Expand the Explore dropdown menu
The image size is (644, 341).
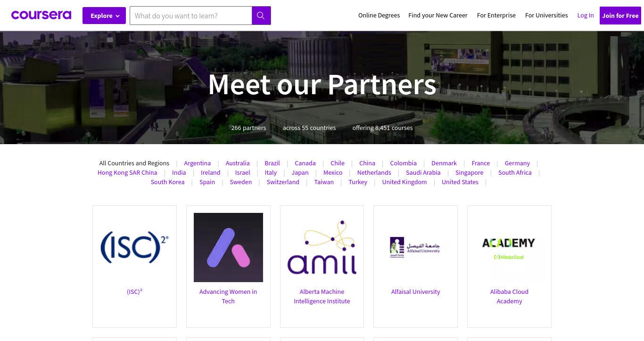click(x=104, y=16)
